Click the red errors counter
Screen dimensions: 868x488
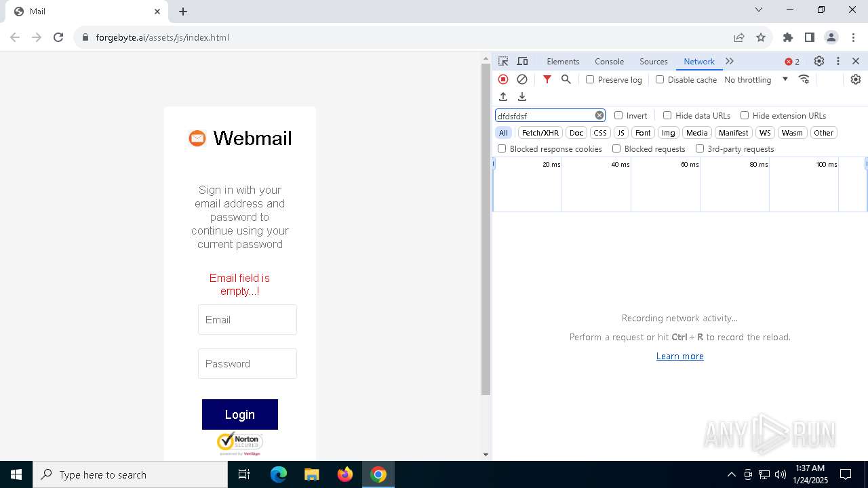click(792, 62)
